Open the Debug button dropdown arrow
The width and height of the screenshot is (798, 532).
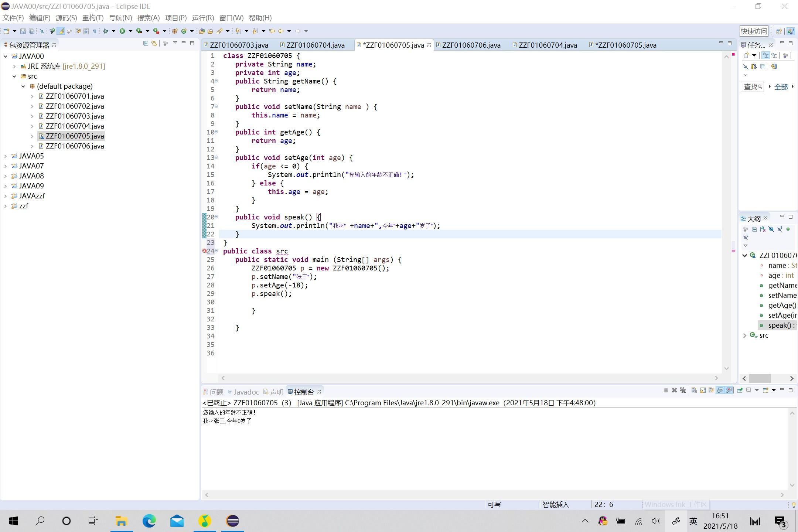point(113,31)
